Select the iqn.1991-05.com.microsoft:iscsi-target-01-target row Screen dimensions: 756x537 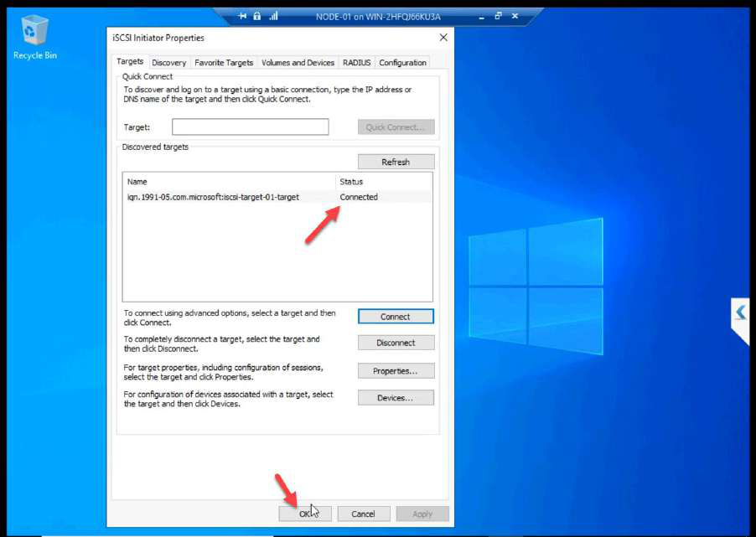[x=277, y=197]
